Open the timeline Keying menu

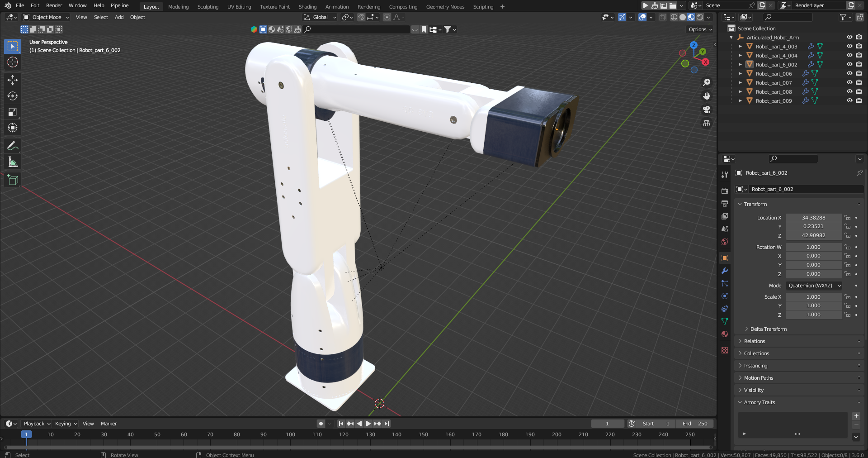click(x=66, y=424)
